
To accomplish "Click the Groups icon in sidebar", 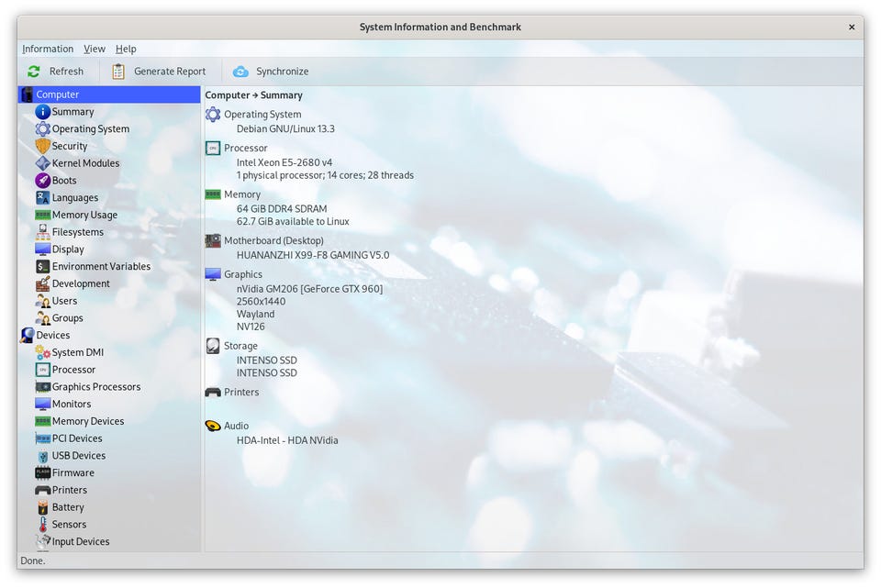I will [x=43, y=318].
